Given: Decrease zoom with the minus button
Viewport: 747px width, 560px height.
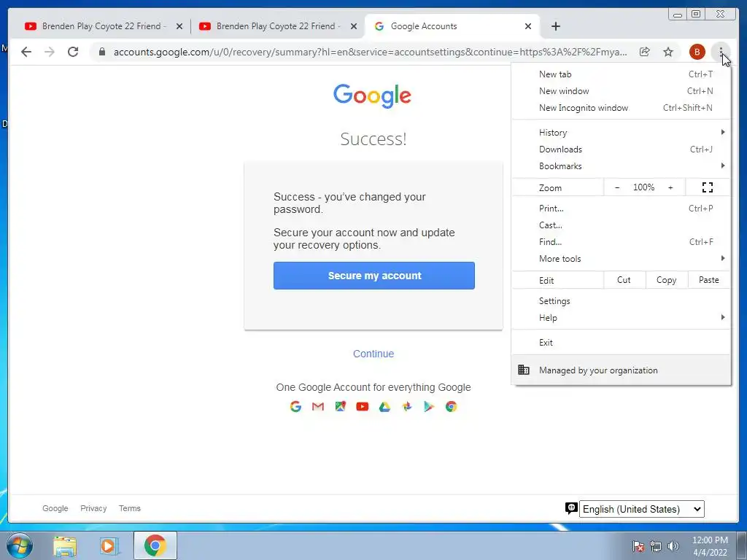Looking at the screenshot, I should point(617,187).
